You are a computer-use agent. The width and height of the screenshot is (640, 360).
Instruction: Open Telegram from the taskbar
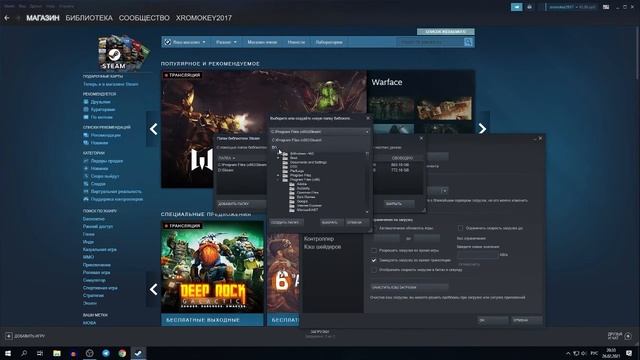click(106, 353)
